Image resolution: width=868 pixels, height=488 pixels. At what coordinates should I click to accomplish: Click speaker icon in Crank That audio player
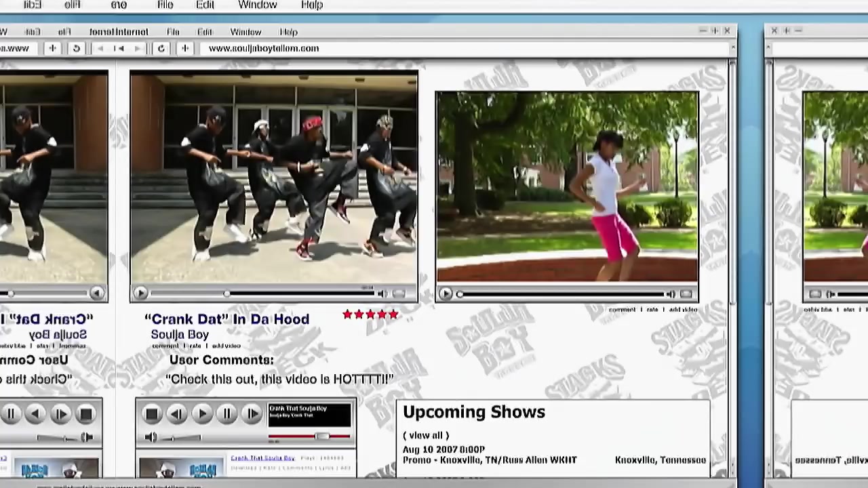click(151, 438)
